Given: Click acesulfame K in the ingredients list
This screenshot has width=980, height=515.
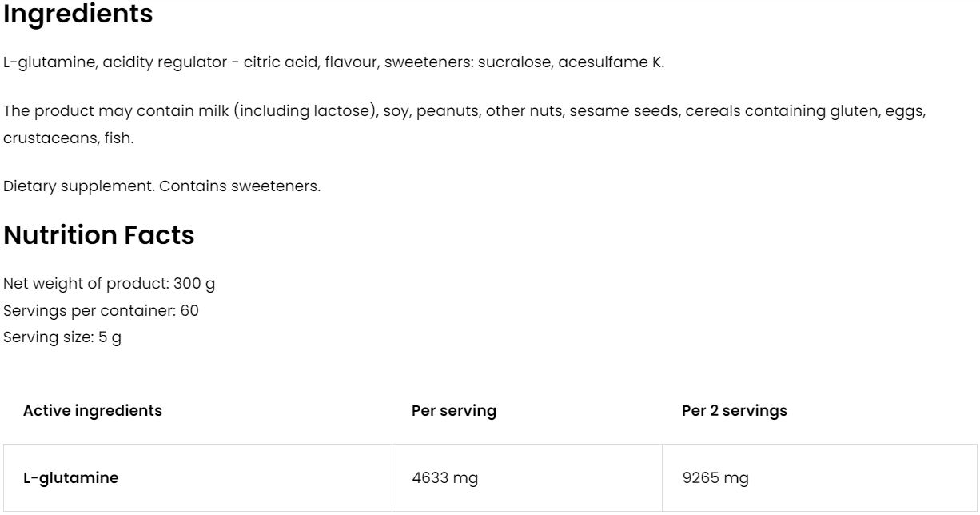Looking at the screenshot, I should [x=608, y=62].
